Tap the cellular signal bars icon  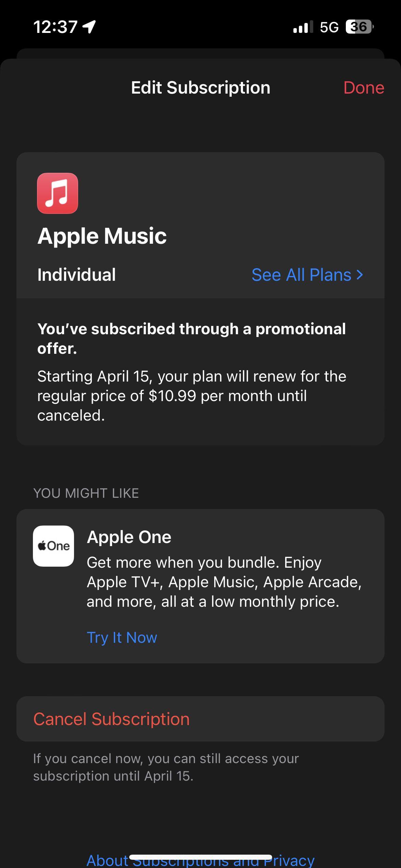303,27
